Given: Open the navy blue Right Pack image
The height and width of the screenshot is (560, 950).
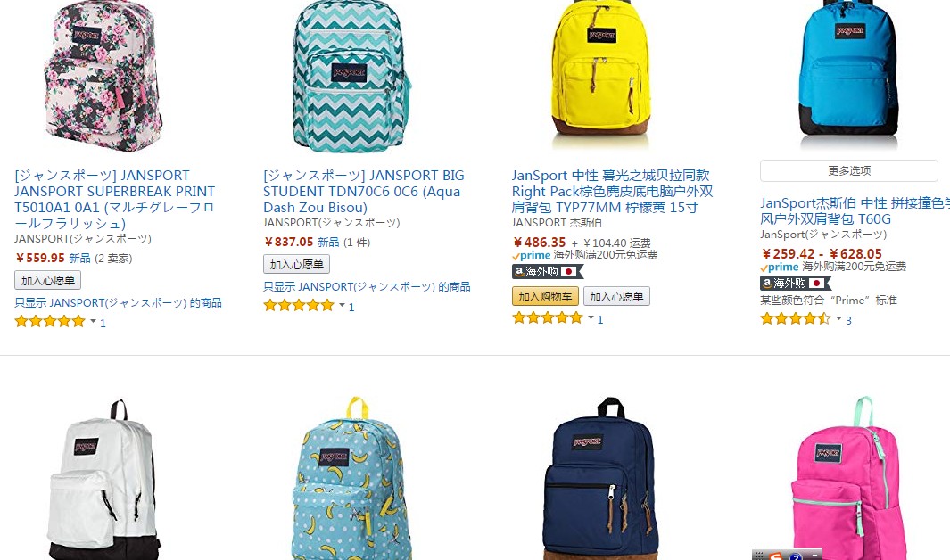Looking at the screenshot, I should pyautogui.click(x=600, y=478).
